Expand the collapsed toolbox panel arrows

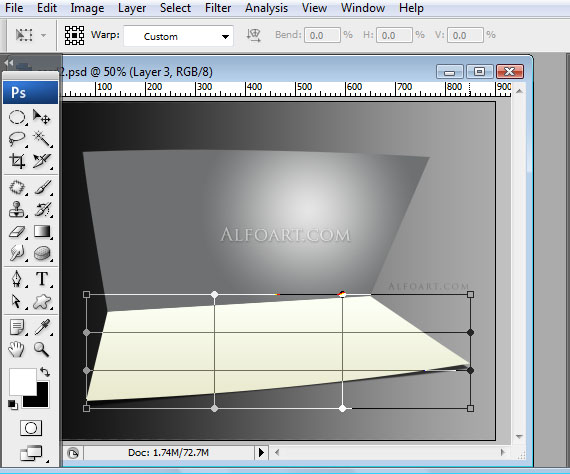(x=9, y=63)
